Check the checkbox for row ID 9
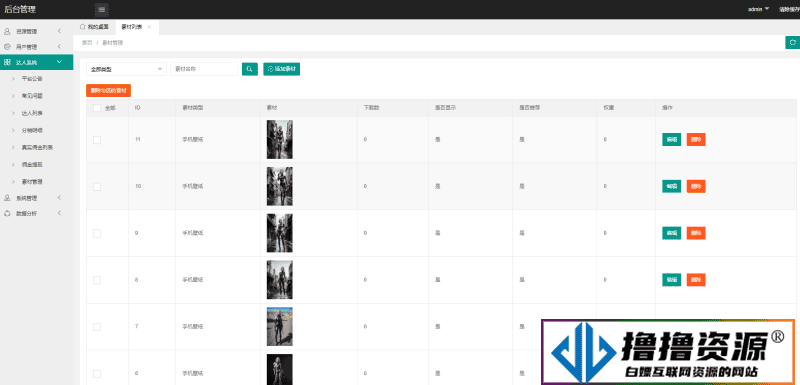This screenshot has height=385, width=800. (x=97, y=233)
